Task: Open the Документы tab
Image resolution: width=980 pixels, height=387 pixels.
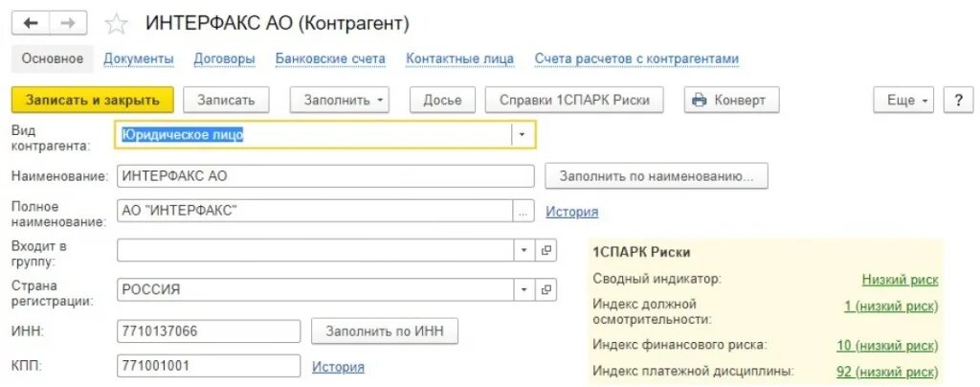Action: [139, 58]
